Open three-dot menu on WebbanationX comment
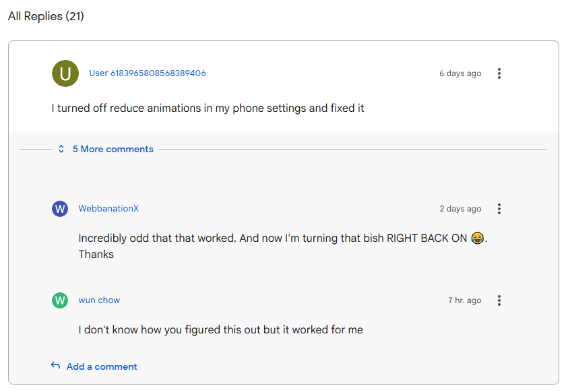This screenshot has height=392, width=568. [499, 209]
